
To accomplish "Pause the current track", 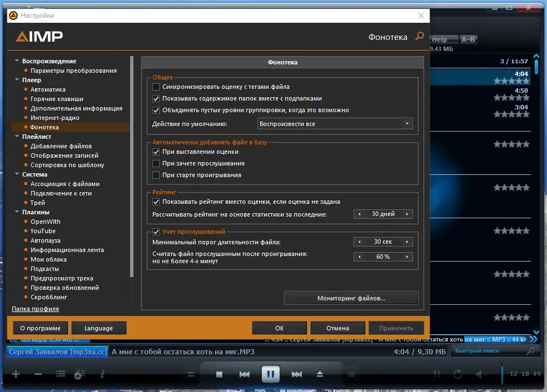I will [x=271, y=374].
